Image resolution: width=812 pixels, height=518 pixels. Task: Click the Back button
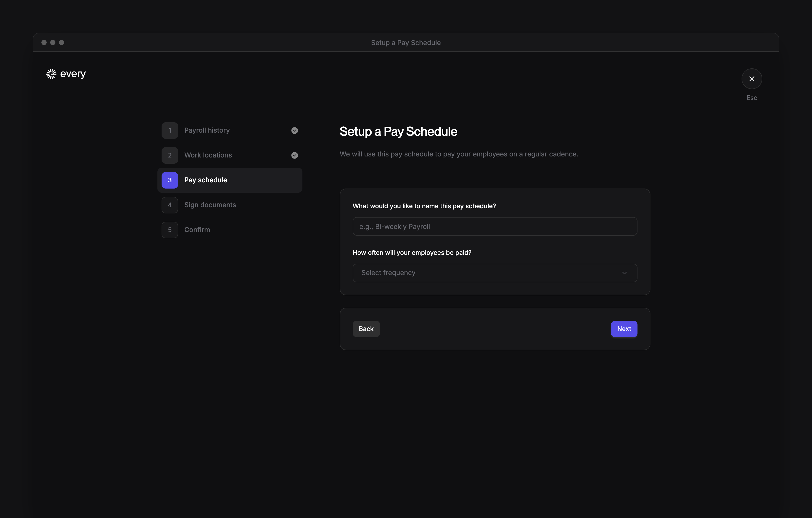(x=366, y=329)
